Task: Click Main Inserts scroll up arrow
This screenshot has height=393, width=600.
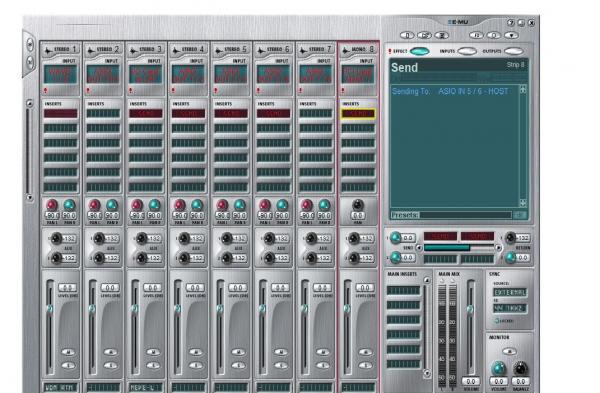Action: [427, 280]
